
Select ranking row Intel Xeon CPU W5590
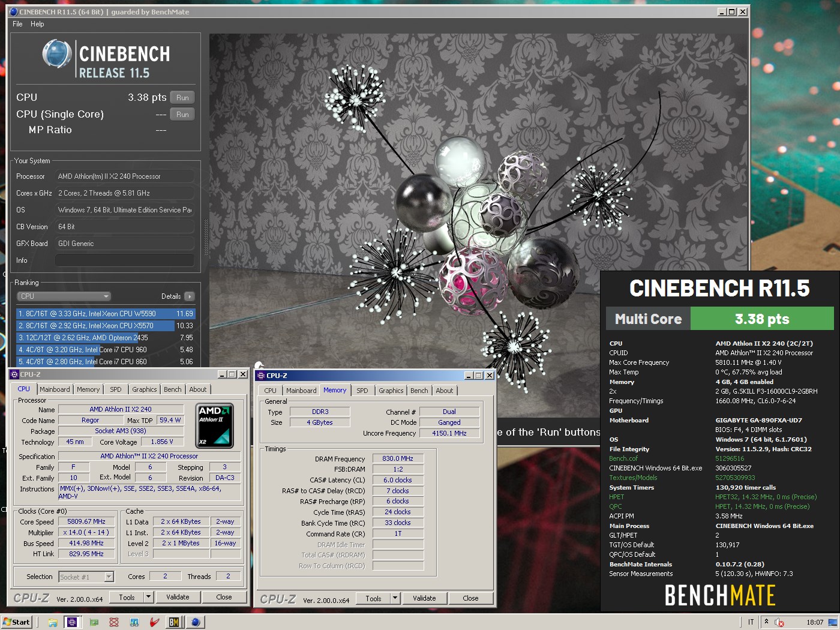(106, 314)
